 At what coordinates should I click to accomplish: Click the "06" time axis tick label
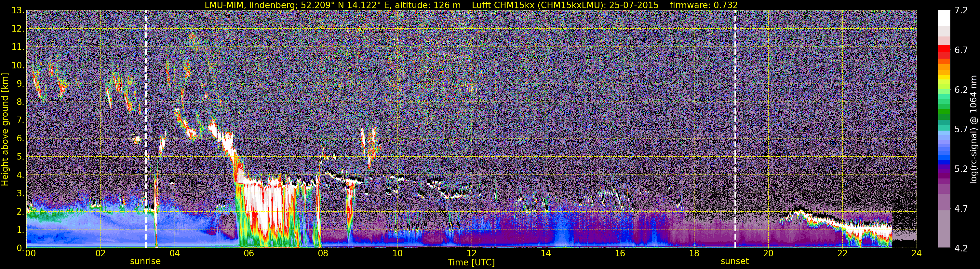[x=249, y=253]
